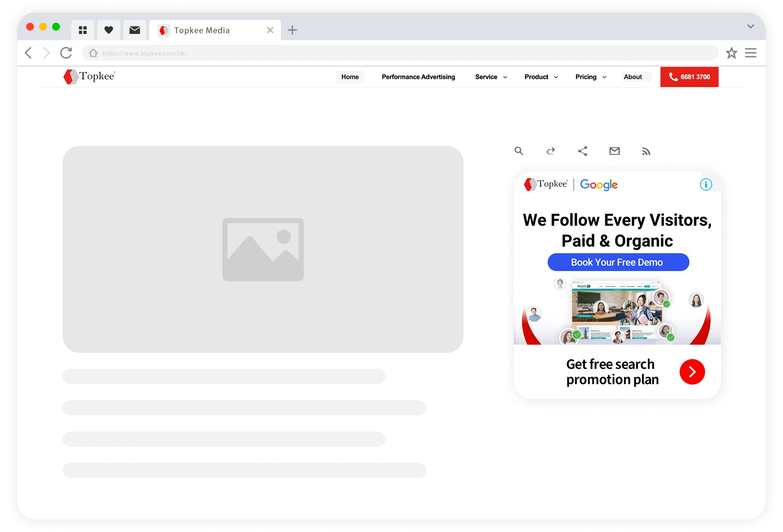The height and width of the screenshot is (532, 783).
Task: Click the red arrow circle button
Action: pos(692,372)
